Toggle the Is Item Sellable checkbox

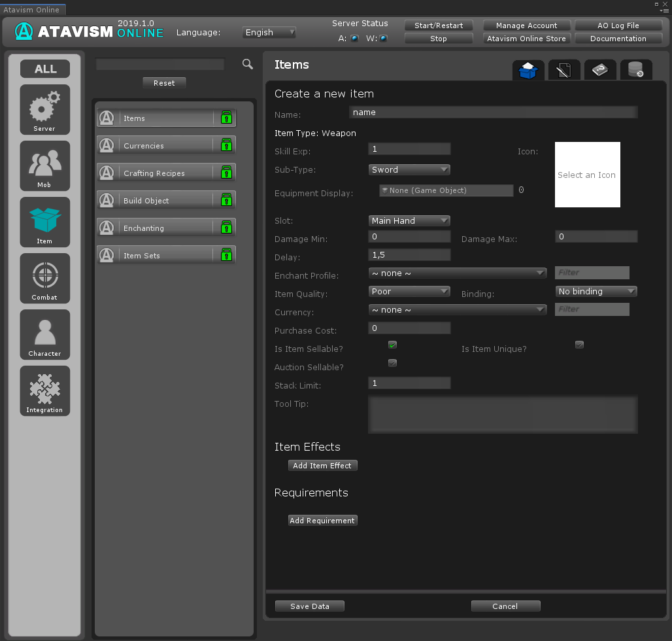pos(392,345)
